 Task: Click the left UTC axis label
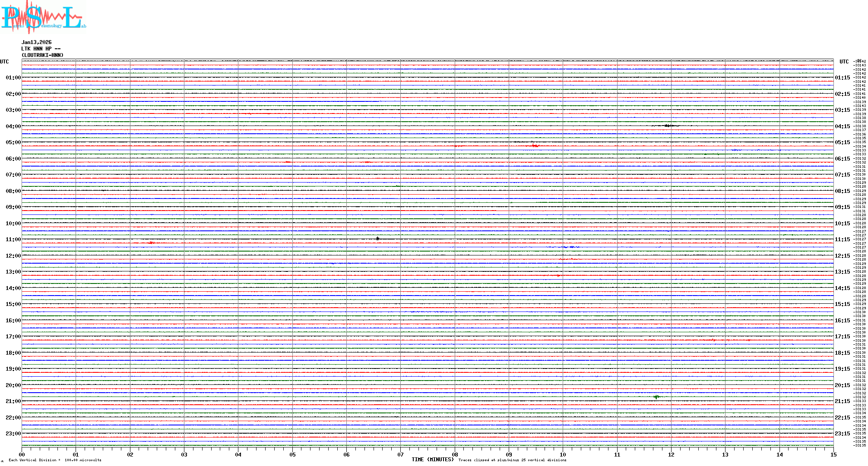coord(4,62)
